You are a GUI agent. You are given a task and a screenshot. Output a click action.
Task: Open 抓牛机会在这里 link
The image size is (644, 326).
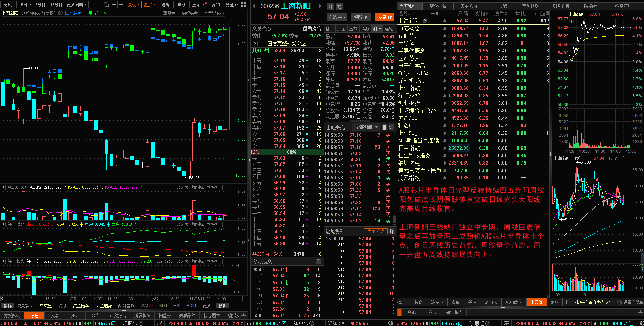593,302
